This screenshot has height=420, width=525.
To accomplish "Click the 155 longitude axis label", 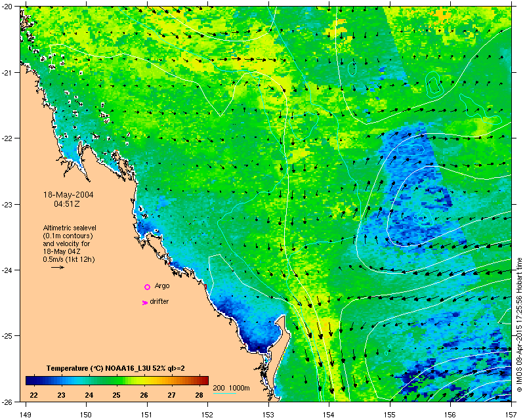I will pyautogui.click(x=390, y=415).
